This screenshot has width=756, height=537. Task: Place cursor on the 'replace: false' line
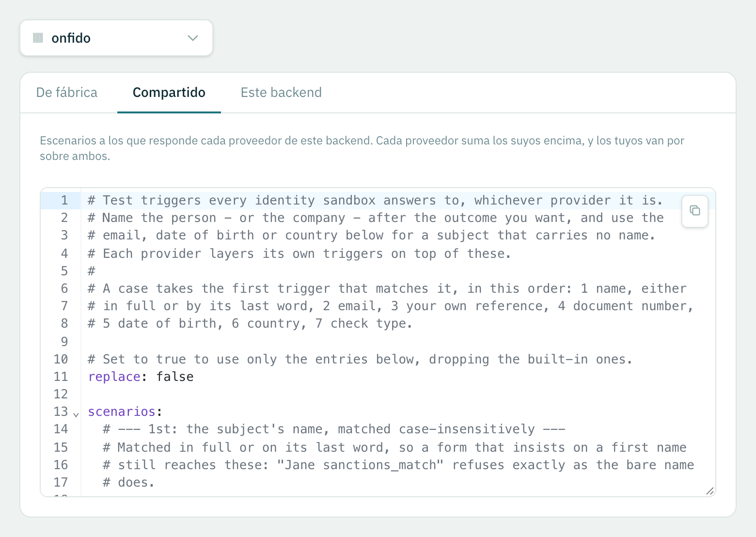coord(397,377)
